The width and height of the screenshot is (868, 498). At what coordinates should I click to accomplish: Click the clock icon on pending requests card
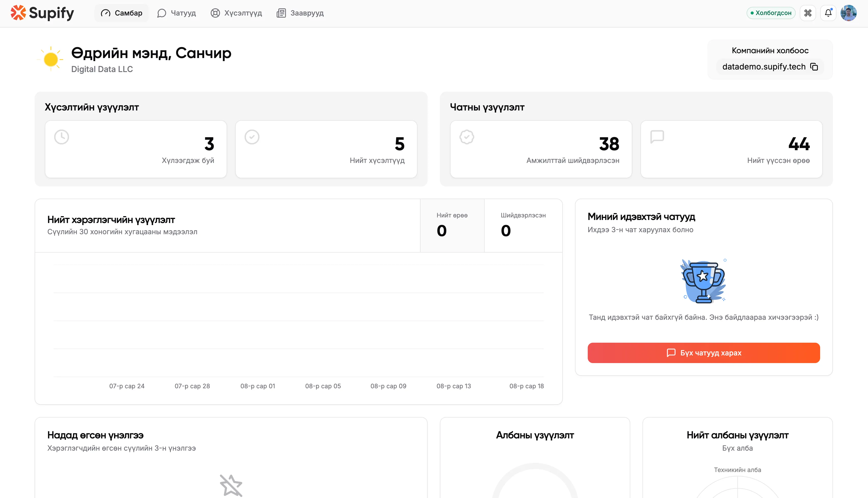point(62,137)
